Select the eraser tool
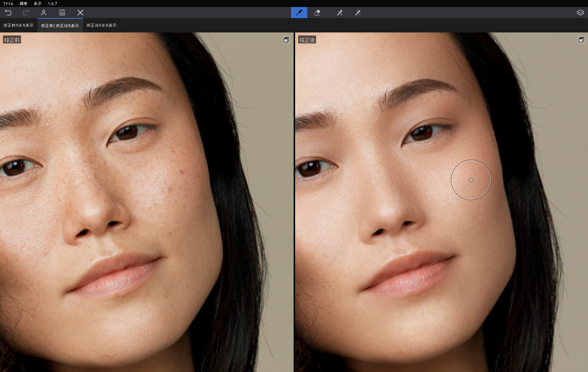 coord(317,13)
